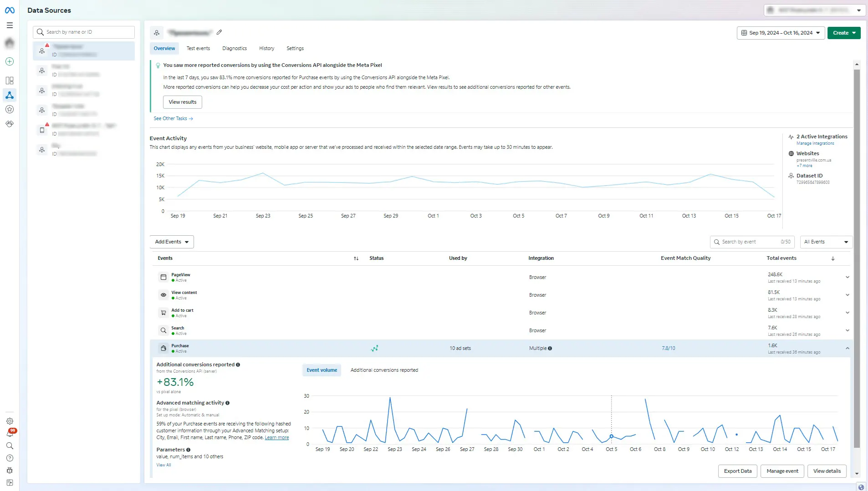
Task: Switch to the Overview tab
Action: pyautogui.click(x=164, y=48)
